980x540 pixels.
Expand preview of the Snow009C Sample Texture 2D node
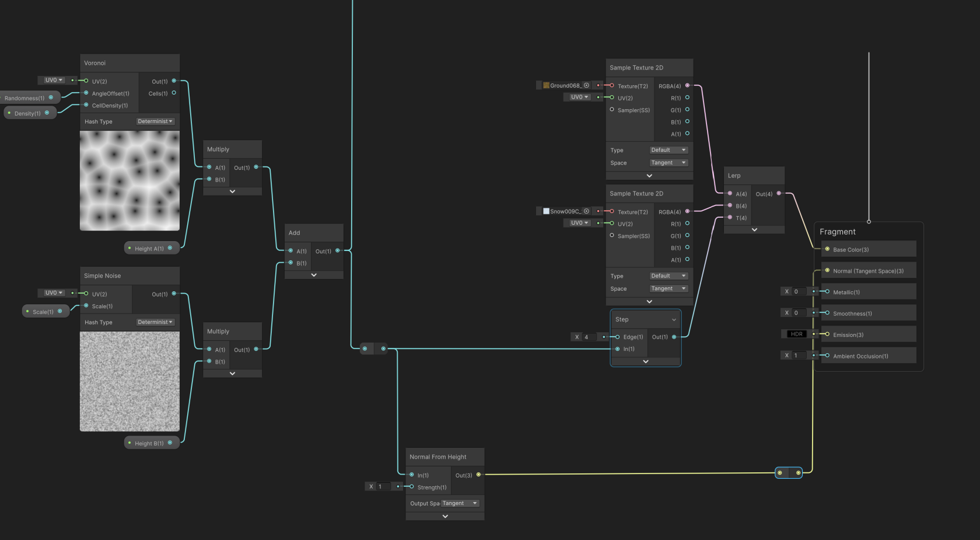point(649,302)
